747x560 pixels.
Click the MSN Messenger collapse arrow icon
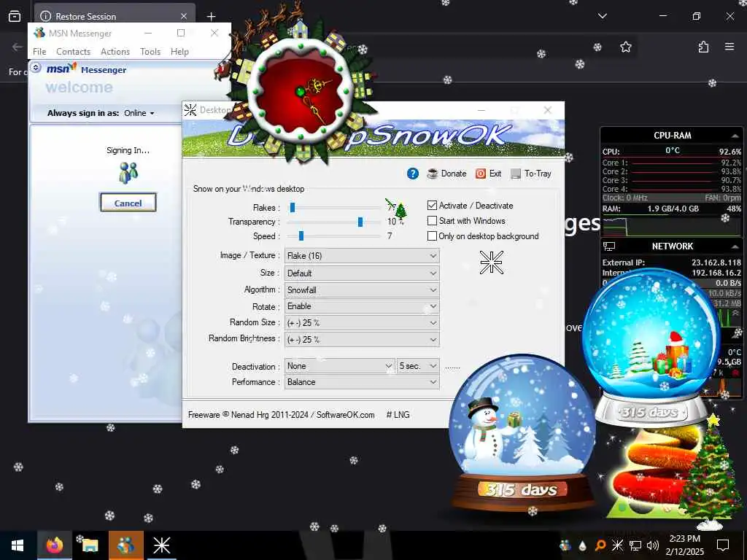[36, 68]
